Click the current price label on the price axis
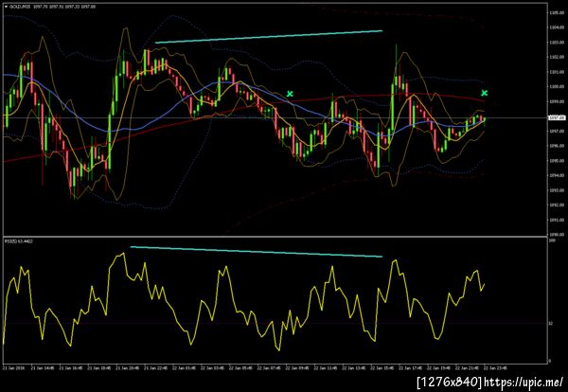Screen dimensions: 568x392 [557, 117]
